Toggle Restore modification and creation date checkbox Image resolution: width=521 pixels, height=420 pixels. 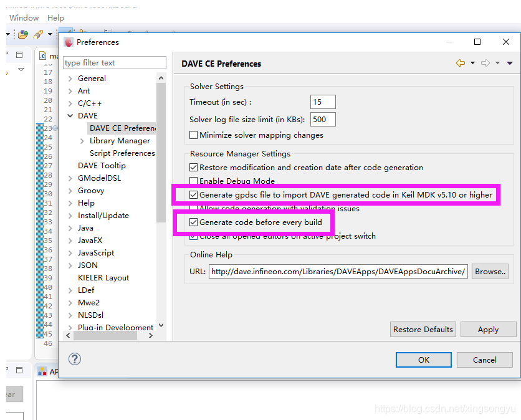tap(193, 167)
